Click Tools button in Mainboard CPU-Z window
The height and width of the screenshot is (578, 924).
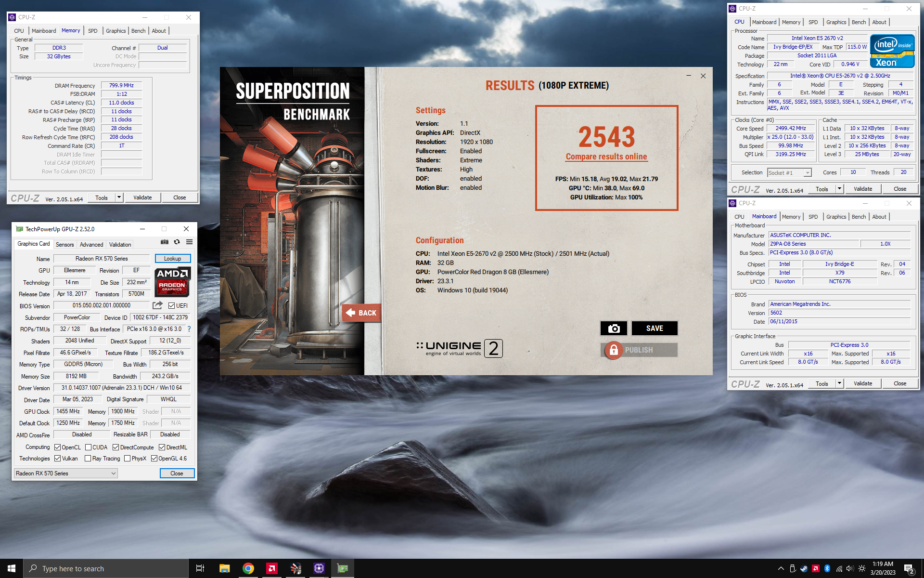[822, 383]
